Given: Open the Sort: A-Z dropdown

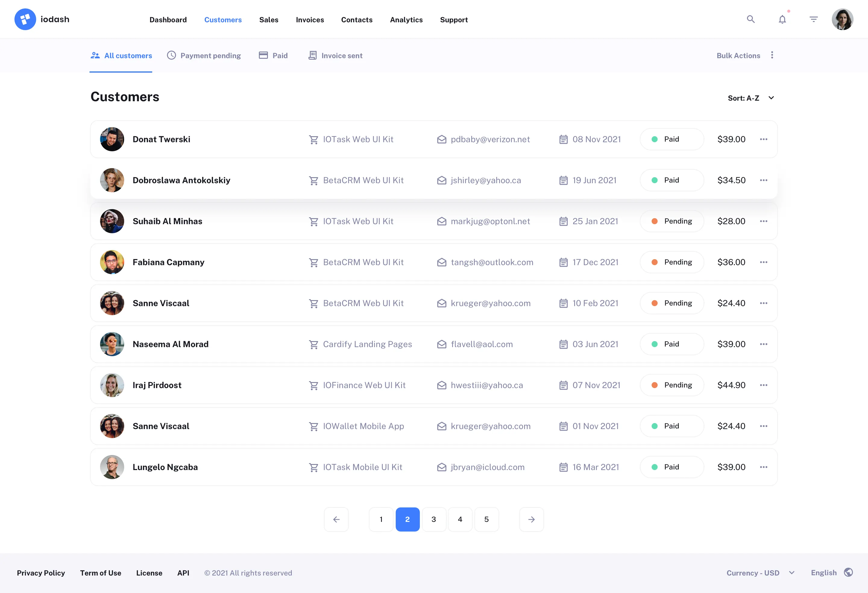Looking at the screenshot, I should 751,98.
